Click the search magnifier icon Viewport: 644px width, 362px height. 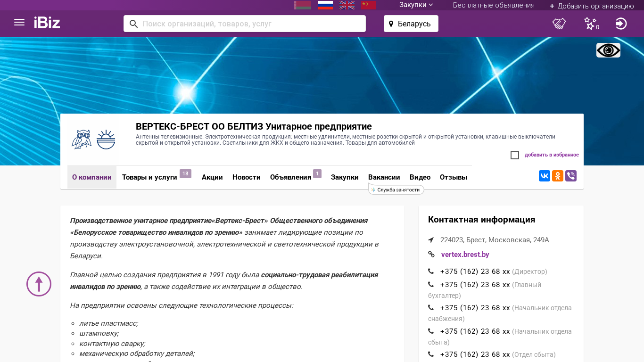coord(133,24)
